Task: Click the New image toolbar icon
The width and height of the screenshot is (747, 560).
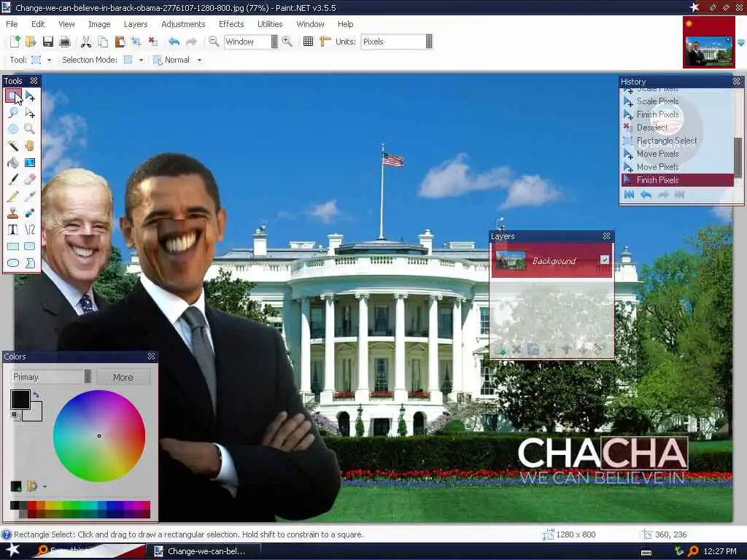Action: click(15, 42)
